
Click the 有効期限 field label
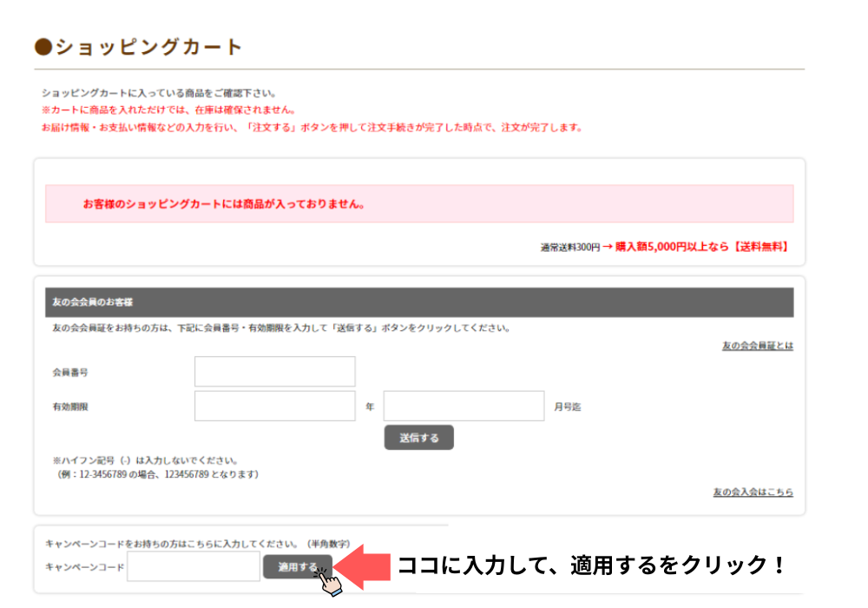tap(70, 406)
